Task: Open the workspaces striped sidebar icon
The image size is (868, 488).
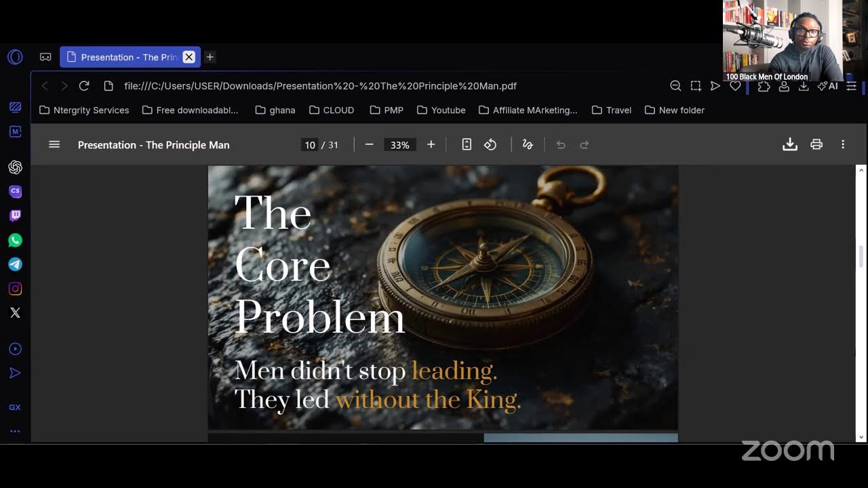Action: [x=15, y=108]
